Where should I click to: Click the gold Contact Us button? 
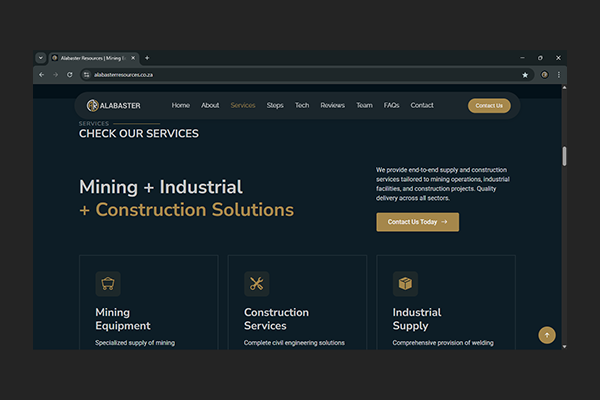pyautogui.click(x=489, y=106)
